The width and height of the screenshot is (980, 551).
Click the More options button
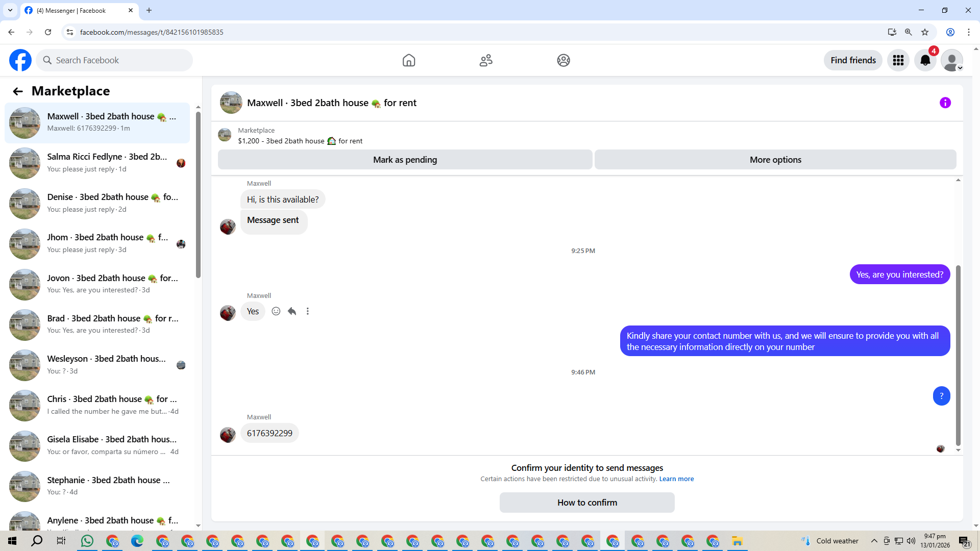pos(775,160)
